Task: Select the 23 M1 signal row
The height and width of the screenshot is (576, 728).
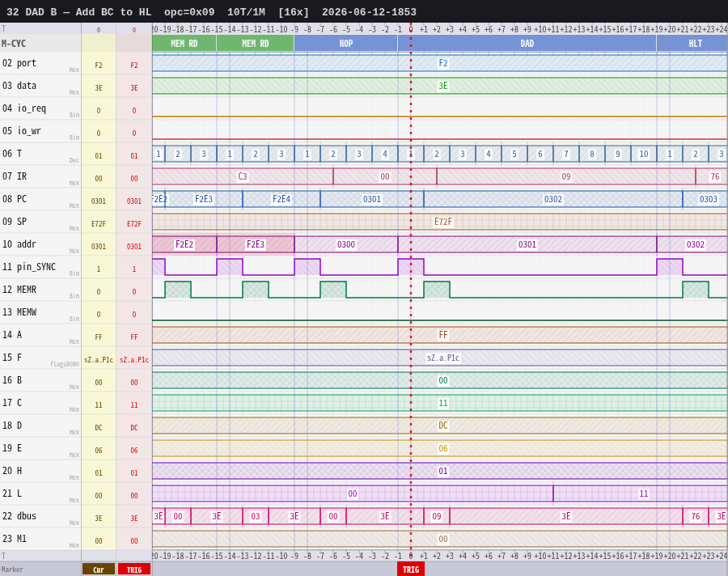Action: (364, 539)
